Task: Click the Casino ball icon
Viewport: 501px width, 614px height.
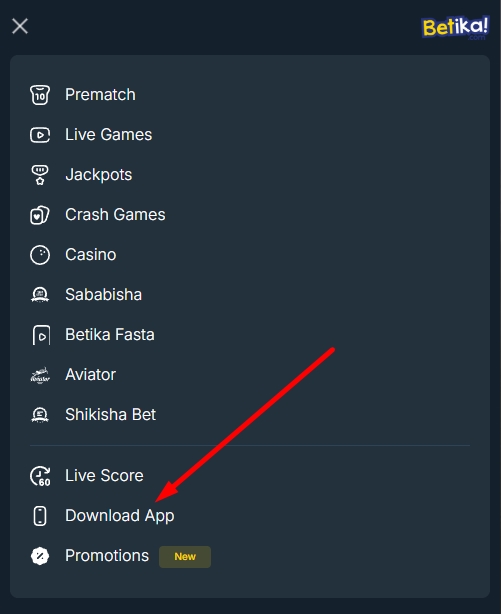Action: coord(40,255)
